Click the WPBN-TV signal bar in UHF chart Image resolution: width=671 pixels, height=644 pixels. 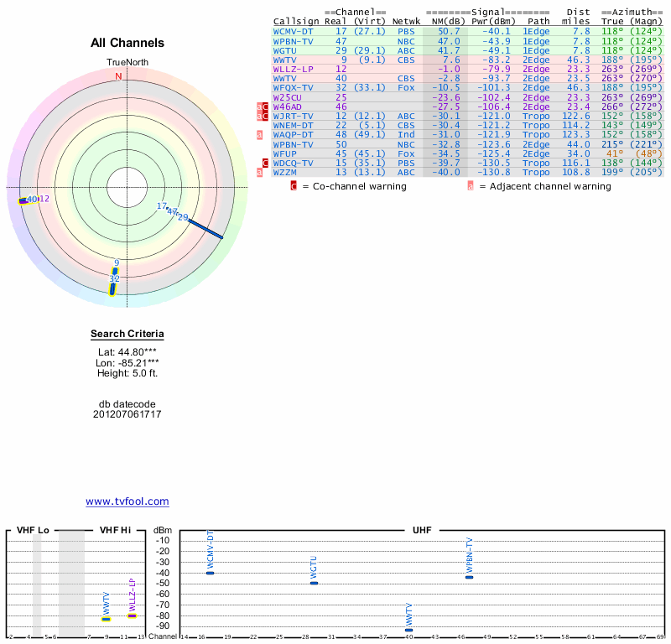[470, 577]
